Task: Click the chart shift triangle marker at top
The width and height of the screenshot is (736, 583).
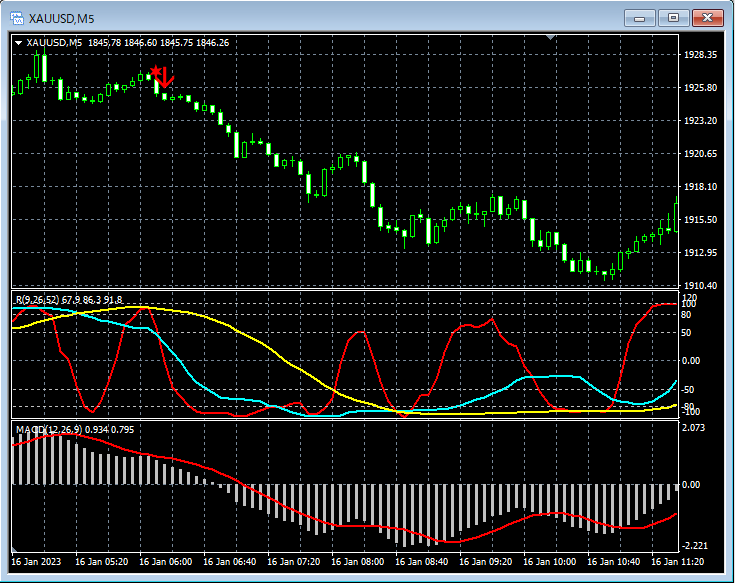Action: click(x=549, y=38)
